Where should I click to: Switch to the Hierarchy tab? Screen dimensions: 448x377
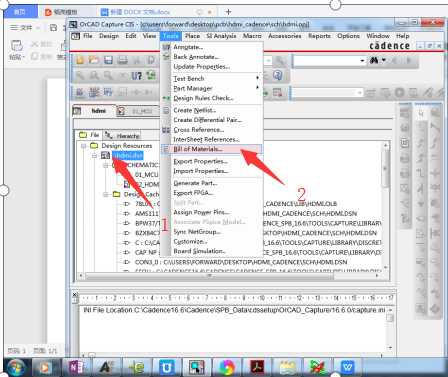(122, 135)
